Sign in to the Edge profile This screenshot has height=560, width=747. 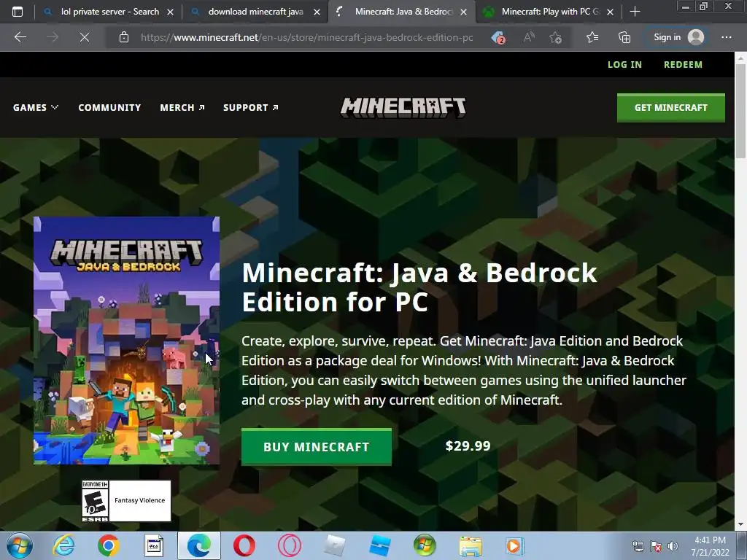tap(678, 37)
